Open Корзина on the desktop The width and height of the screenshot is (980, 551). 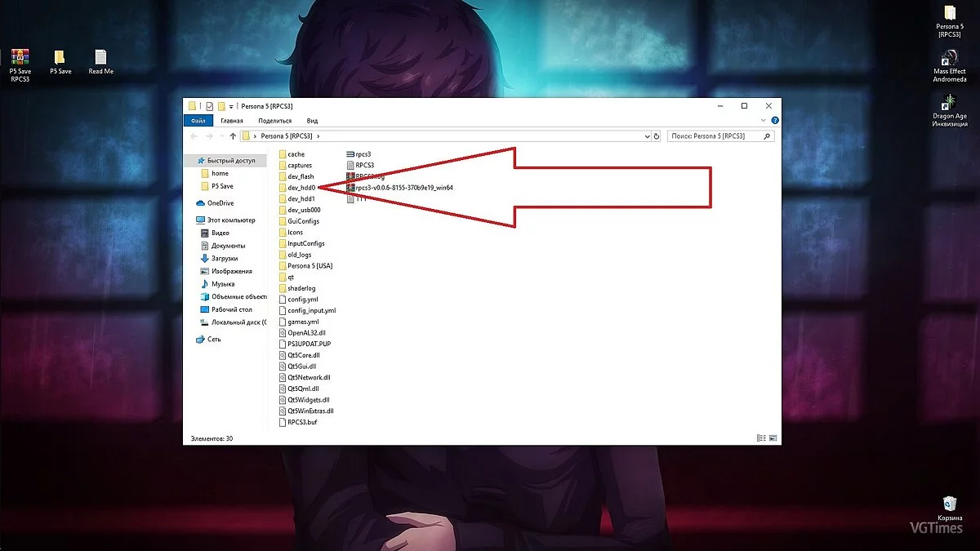(950, 508)
